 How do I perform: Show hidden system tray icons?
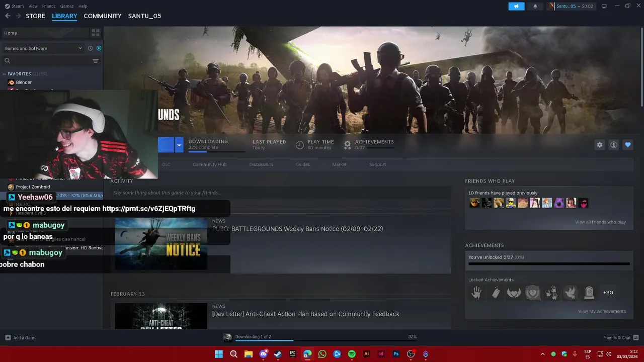(x=542, y=354)
